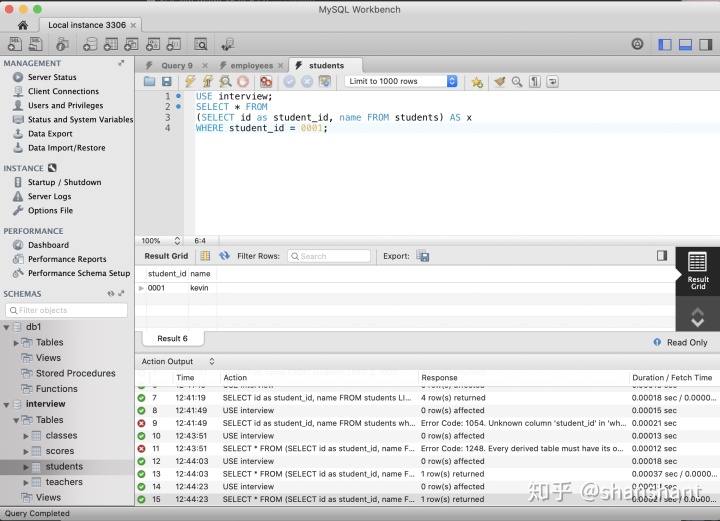
Task: Focus the Filter objects schema field
Action: pos(67,310)
